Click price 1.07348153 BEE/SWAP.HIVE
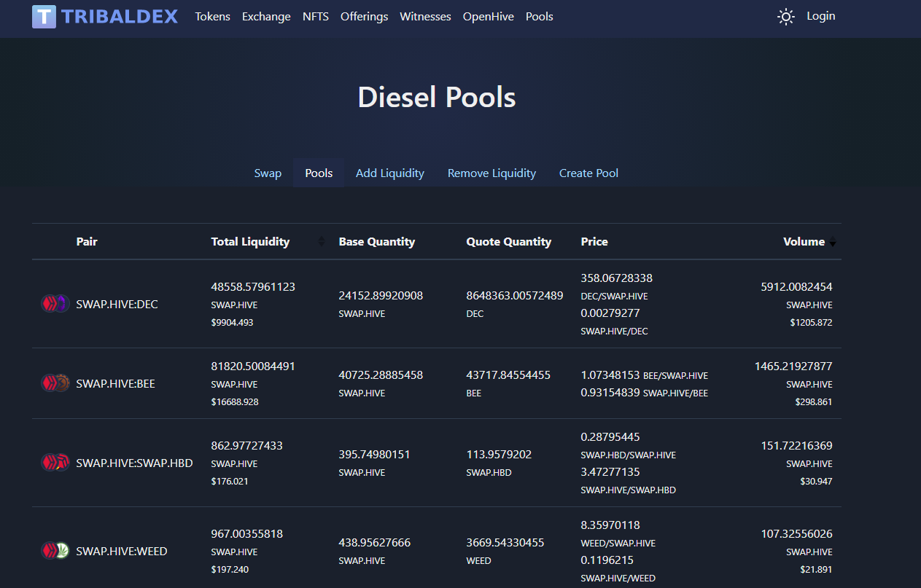This screenshot has height=588, width=921. [645, 375]
